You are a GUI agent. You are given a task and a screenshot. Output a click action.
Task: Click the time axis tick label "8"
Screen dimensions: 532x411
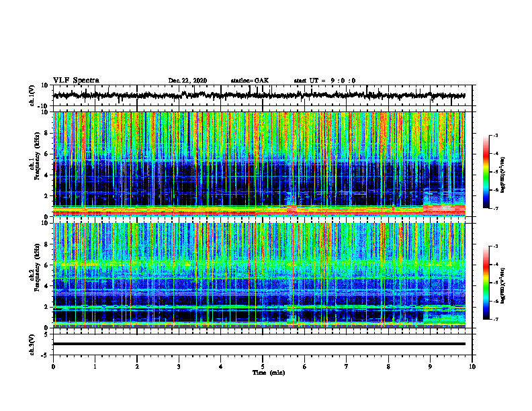coord(388,367)
